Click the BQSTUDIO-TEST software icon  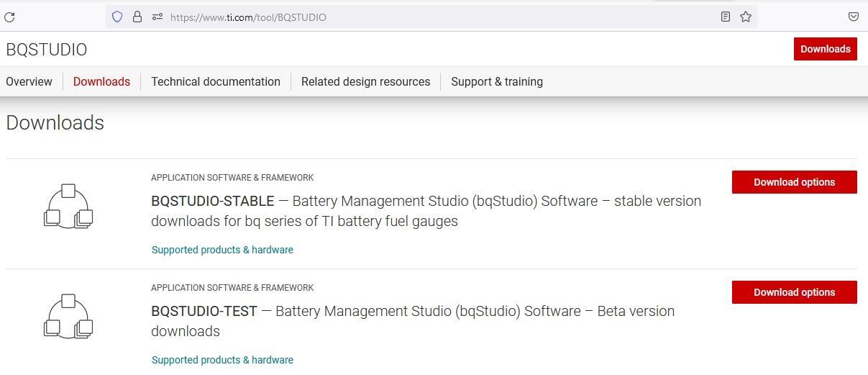[x=68, y=317]
